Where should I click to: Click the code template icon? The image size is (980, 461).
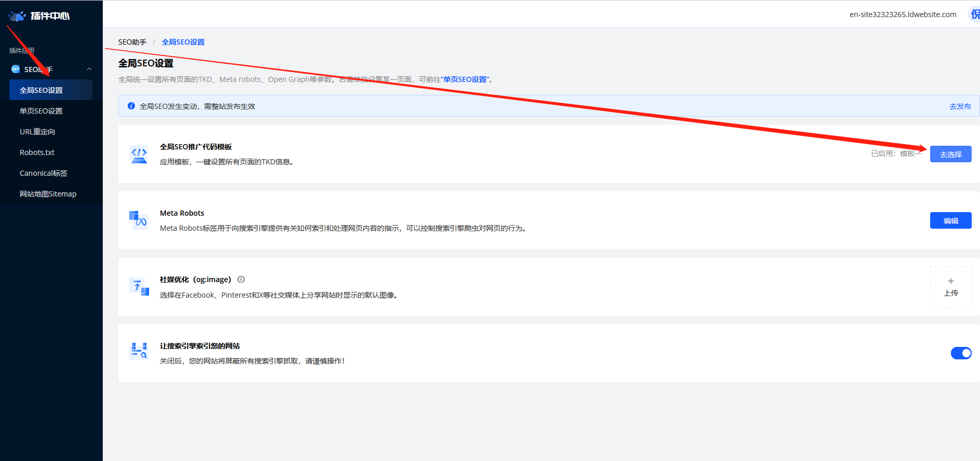click(139, 155)
